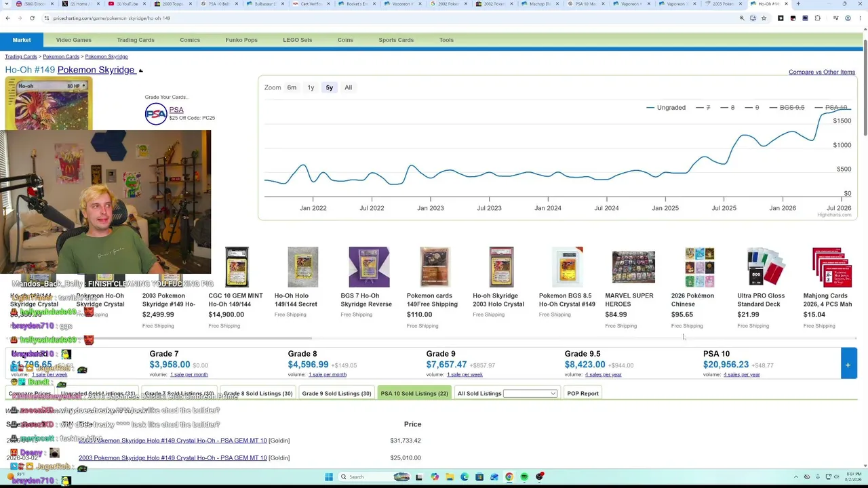Open the PSA grading link

(x=176, y=110)
